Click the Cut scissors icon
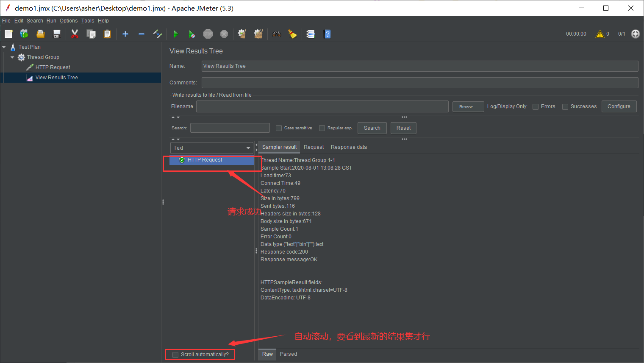Viewport: 644px width, 363px height. (75, 34)
